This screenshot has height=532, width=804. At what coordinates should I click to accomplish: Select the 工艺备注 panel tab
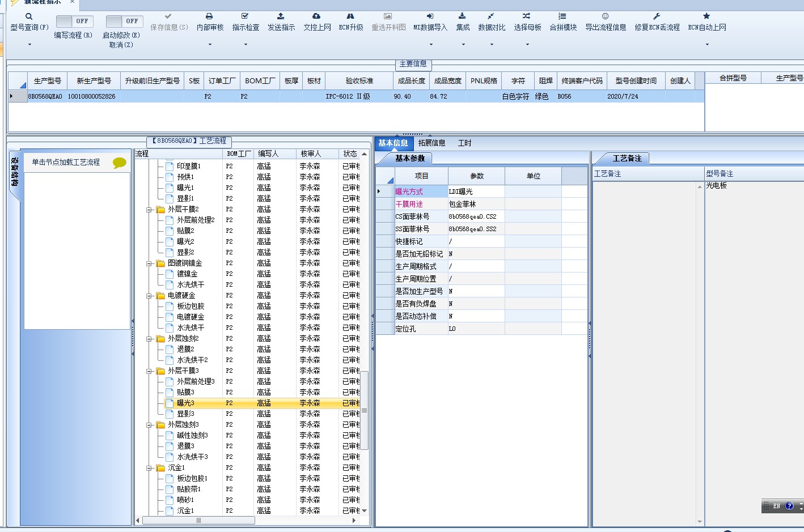(627, 159)
